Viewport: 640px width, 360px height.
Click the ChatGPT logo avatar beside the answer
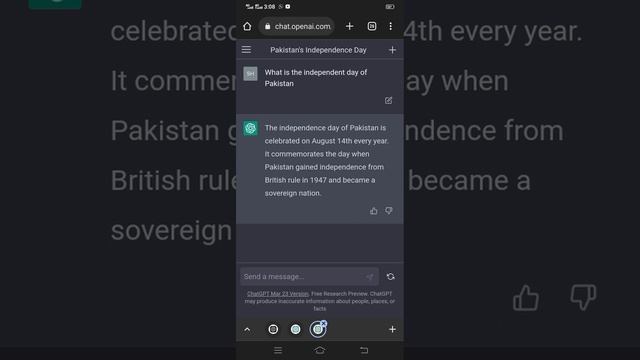point(251,128)
